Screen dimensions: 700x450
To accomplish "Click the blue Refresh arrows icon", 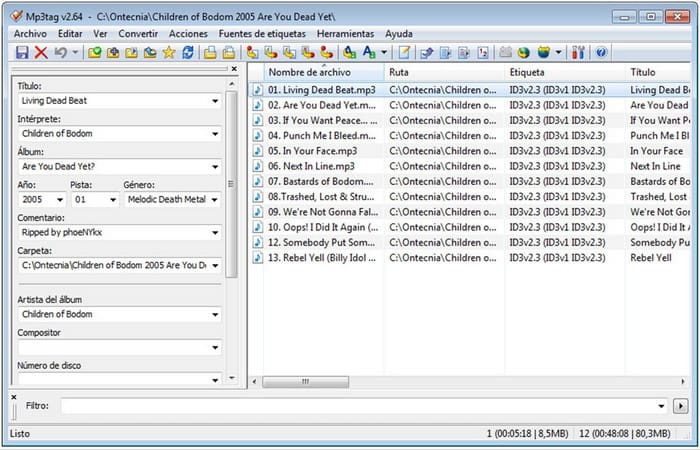I will click(x=188, y=53).
